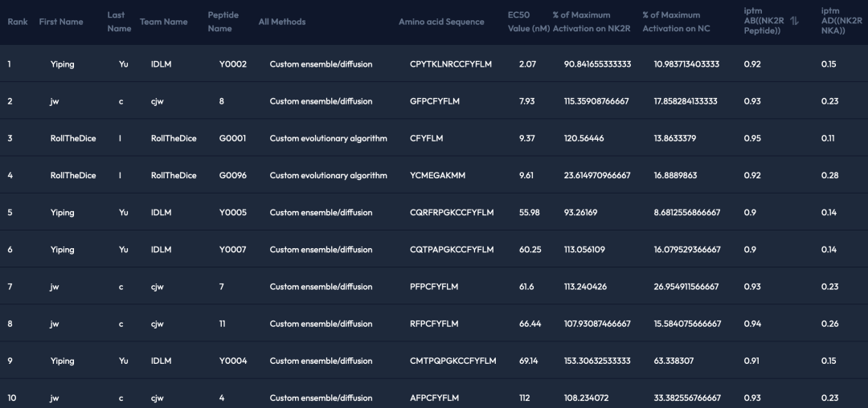
Task: Click the sequence RFPCFYFLM in row eight
Action: [x=434, y=324]
